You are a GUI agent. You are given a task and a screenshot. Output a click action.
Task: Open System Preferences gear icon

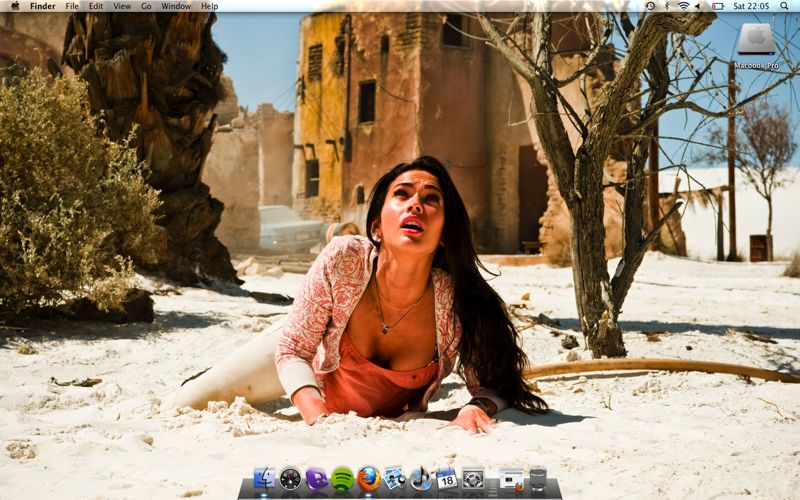[473, 479]
